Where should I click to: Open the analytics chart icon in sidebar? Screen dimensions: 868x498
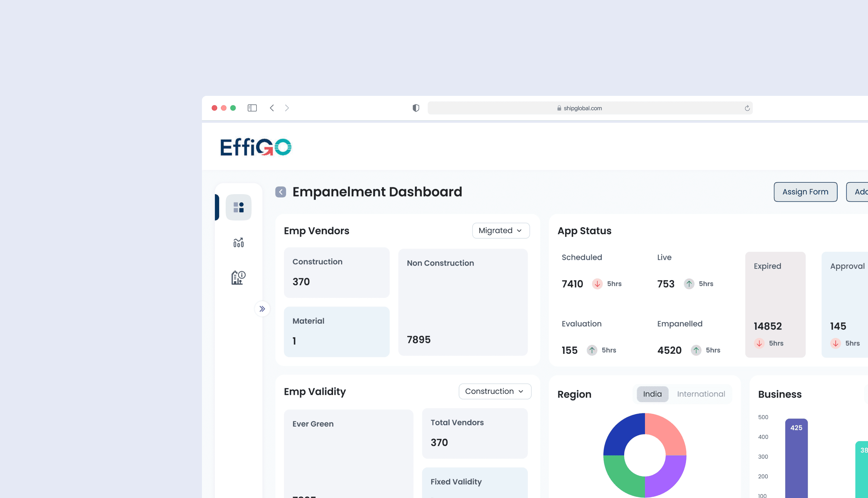point(238,242)
